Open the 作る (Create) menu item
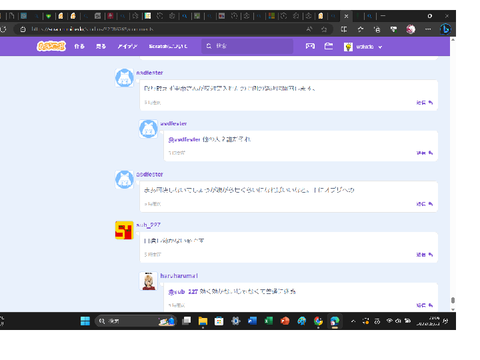 [79, 46]
